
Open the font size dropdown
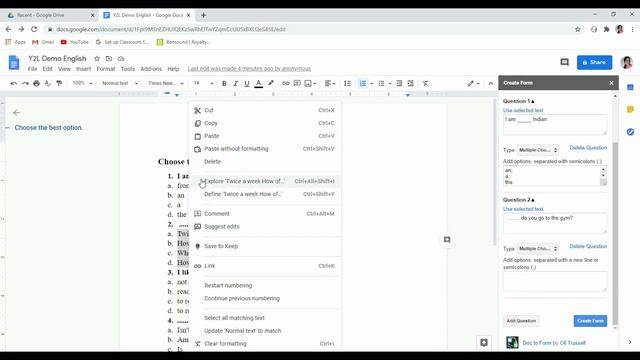tap(203, 83)
